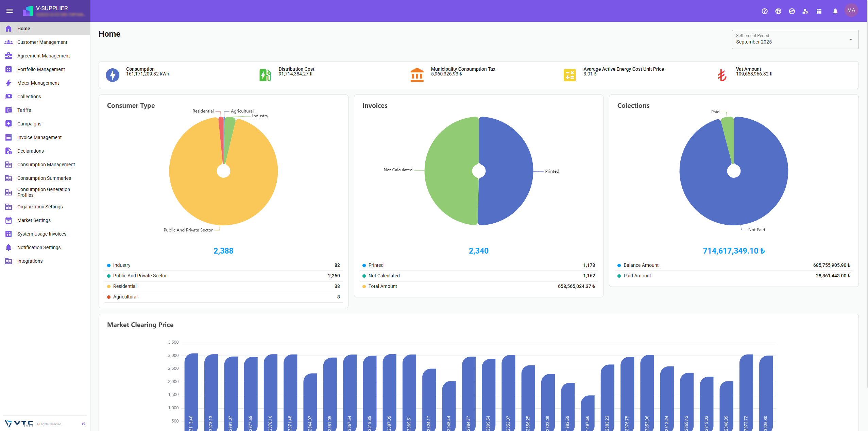Open Tariffs page in sidebar
Image resolution: width=868 pixels, height=431 pixels.
click(24, 110)
